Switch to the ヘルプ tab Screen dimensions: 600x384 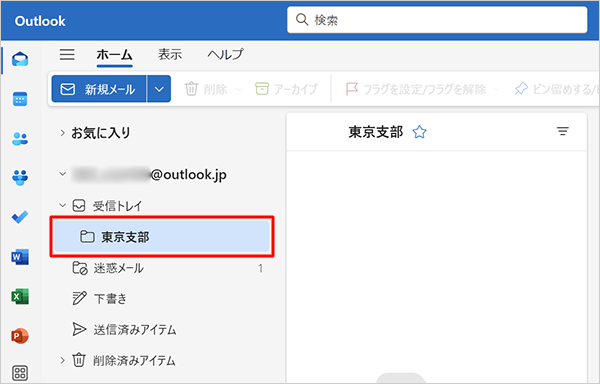click(225, 54)
